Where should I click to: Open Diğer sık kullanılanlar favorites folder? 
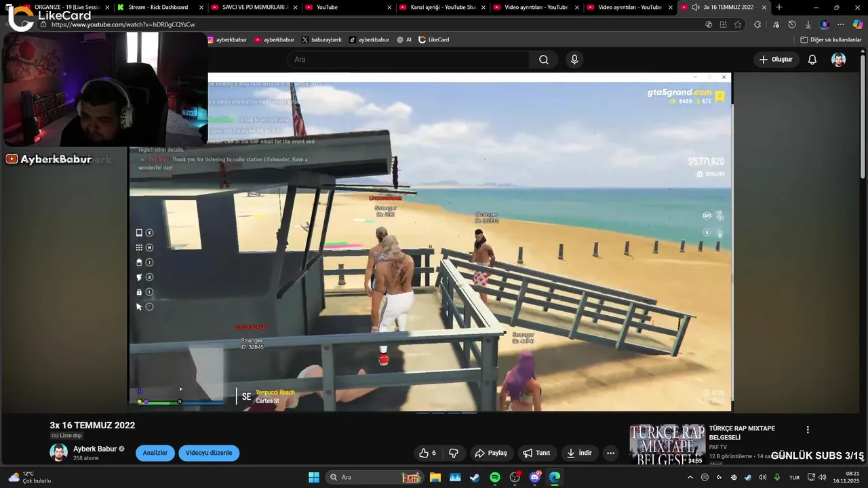(831, 40)
